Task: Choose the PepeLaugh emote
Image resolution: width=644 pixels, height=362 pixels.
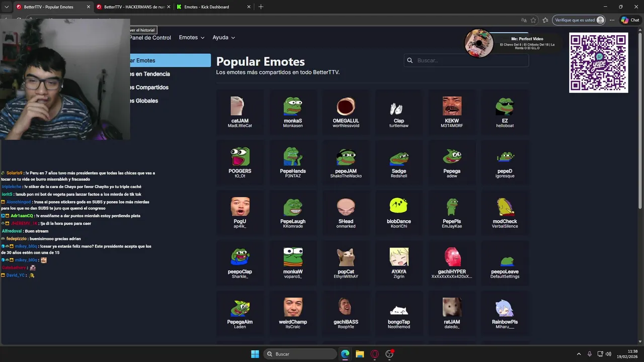Action: (x=293, y=212)
